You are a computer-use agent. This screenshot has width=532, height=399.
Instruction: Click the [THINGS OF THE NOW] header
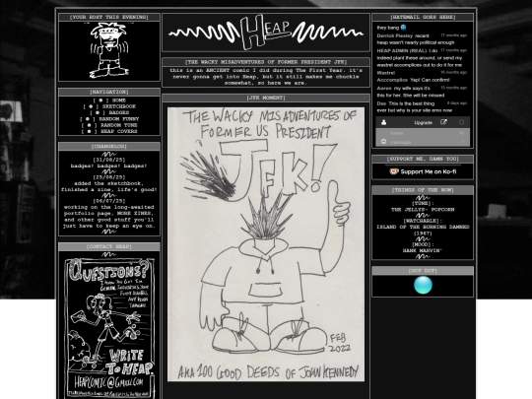tap(423, 190)
